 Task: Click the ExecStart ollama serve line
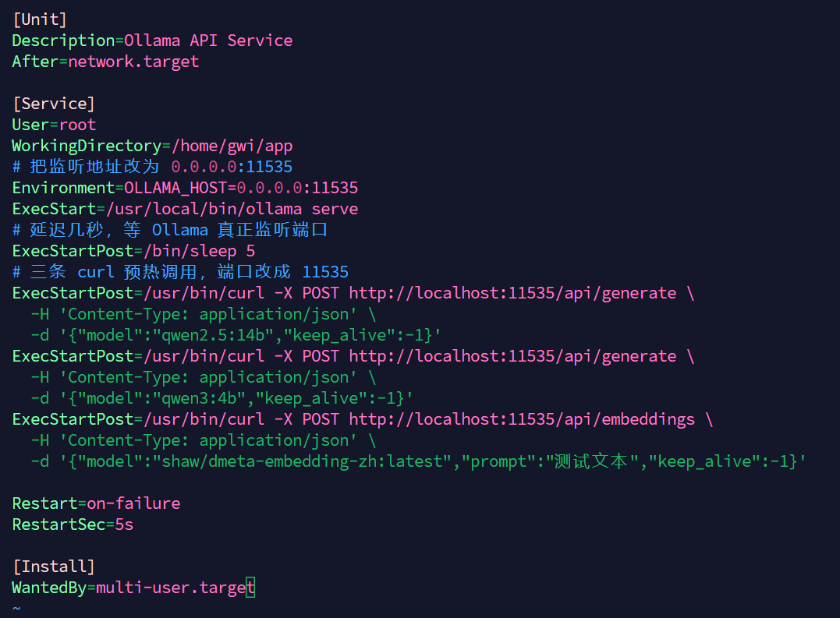coord(185,209)
